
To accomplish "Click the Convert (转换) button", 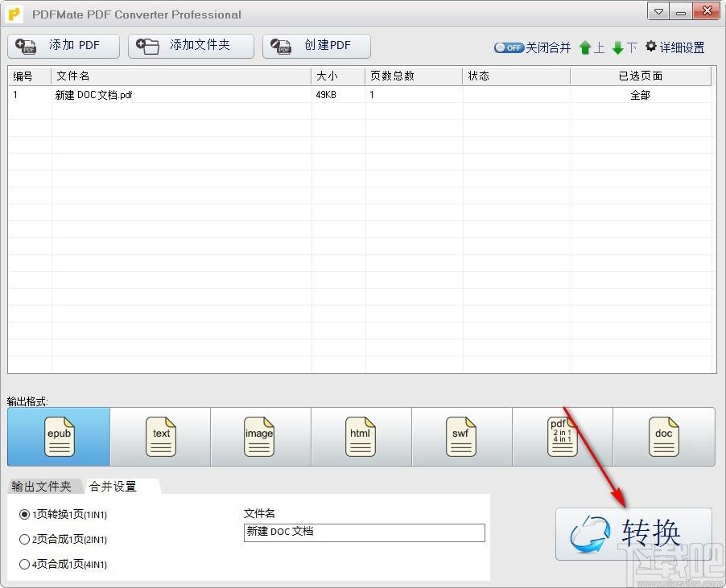I will pos(633,534).
